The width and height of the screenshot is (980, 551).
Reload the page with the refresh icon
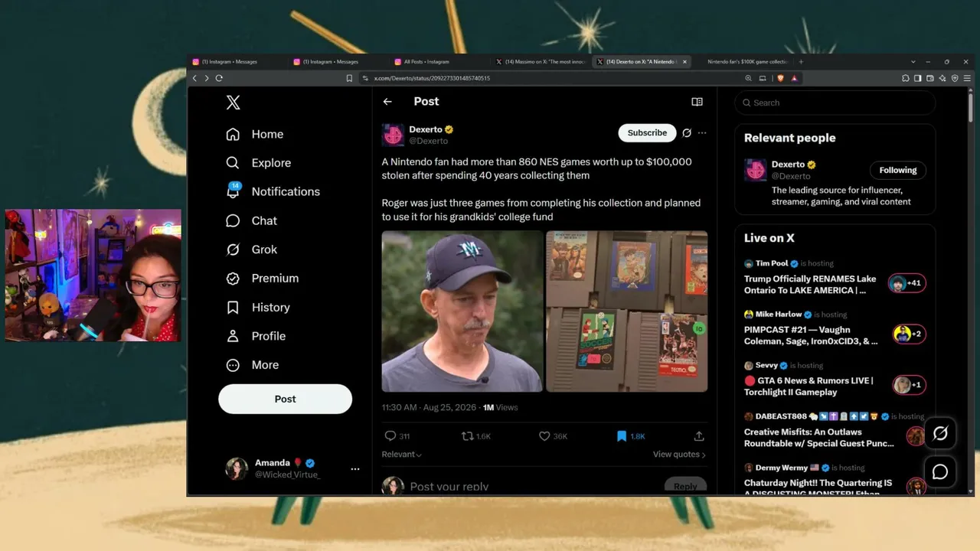[x=219, y=78]
